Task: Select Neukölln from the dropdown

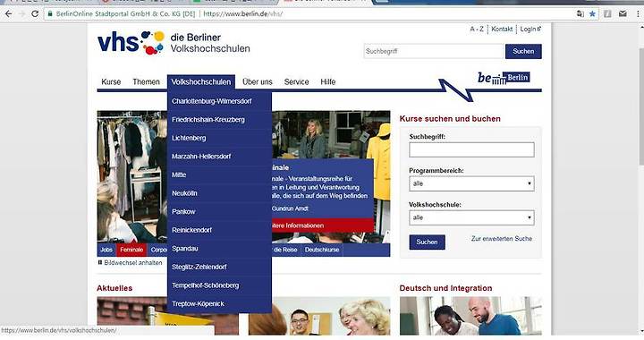Action: tap(219, 193)
